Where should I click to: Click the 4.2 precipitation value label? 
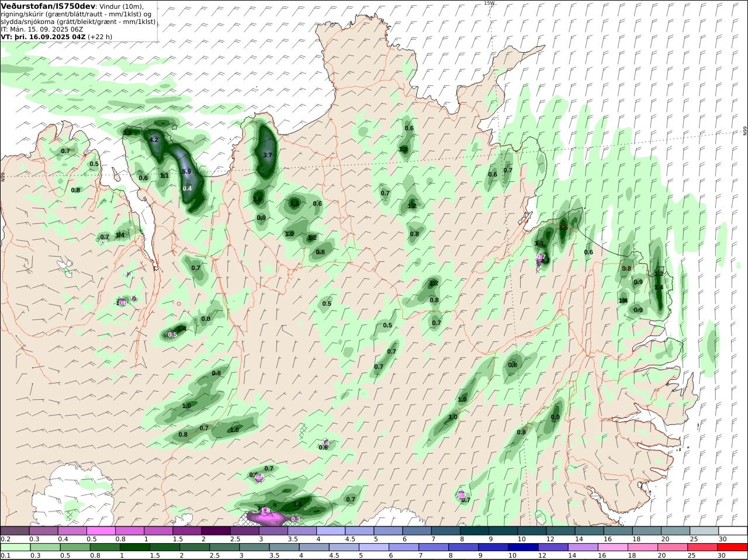pos(154,140)
